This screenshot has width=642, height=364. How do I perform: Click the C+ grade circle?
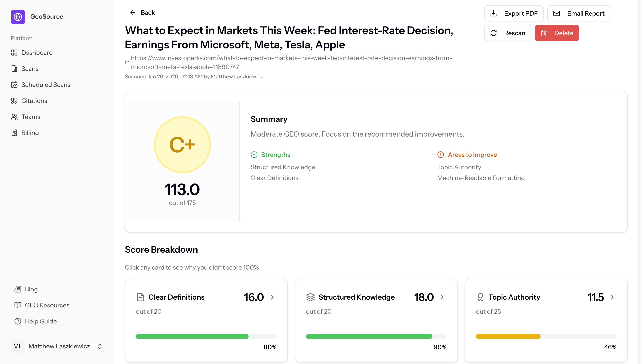coord(182,145)
